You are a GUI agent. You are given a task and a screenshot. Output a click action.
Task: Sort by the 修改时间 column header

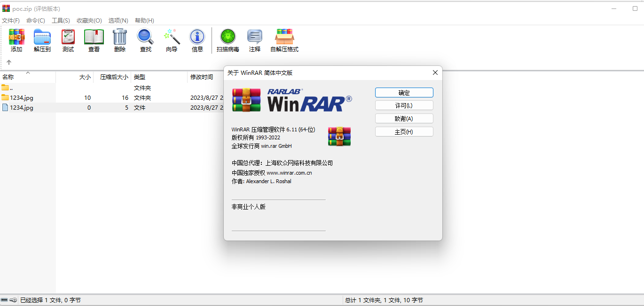205,77
